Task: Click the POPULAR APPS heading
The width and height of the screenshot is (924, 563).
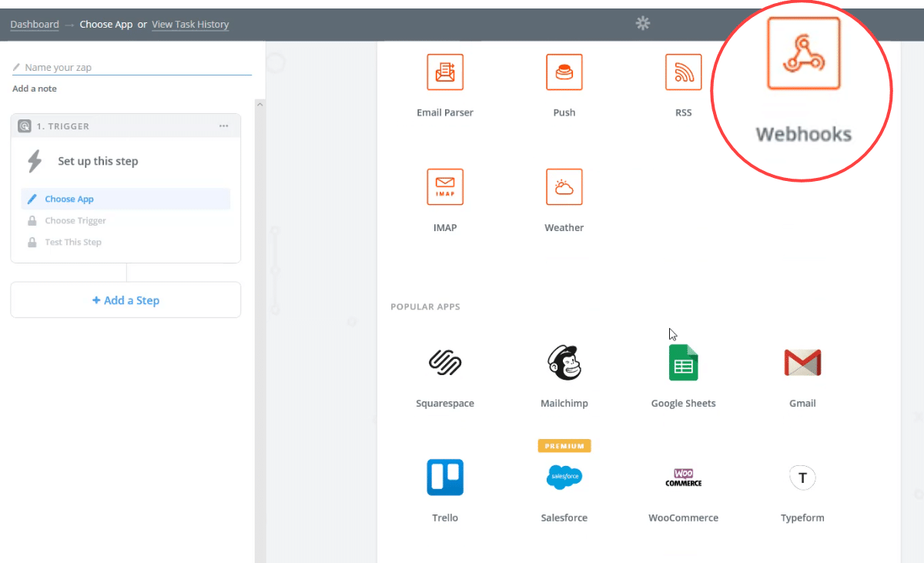Action: click(425, 307)
